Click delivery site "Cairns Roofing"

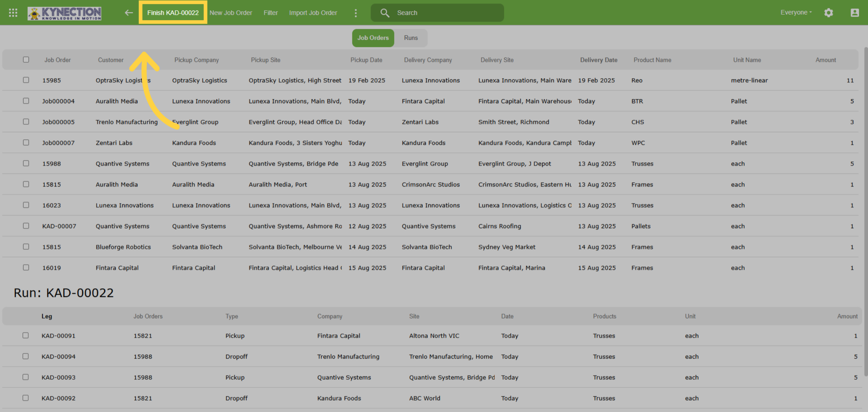499,226
